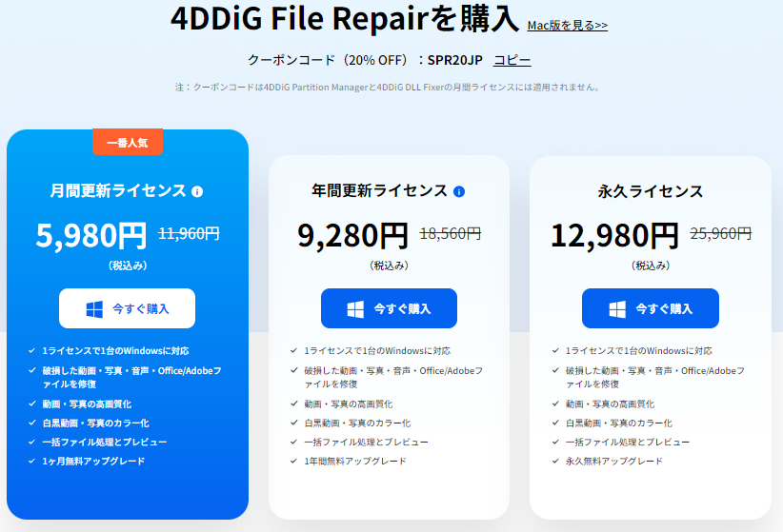Click the 一番人気 badge
Screen dimensions: 783x532
128,142
